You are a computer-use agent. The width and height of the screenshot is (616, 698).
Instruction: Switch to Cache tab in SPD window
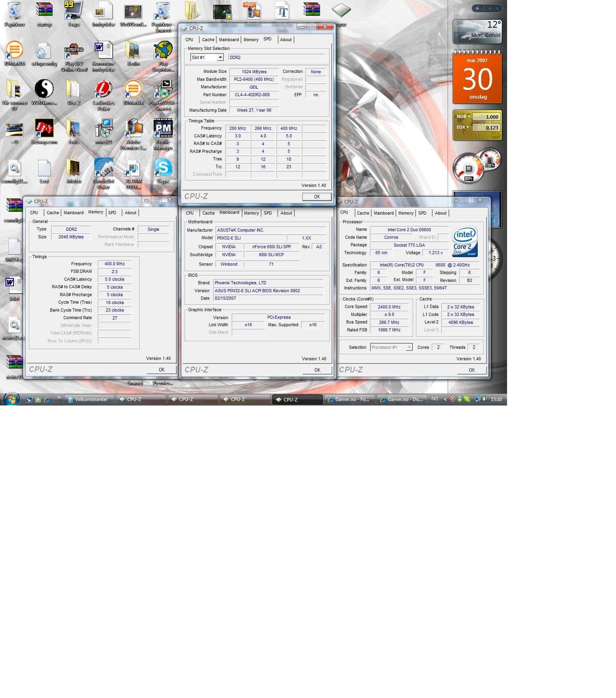(x=208, y=40)
